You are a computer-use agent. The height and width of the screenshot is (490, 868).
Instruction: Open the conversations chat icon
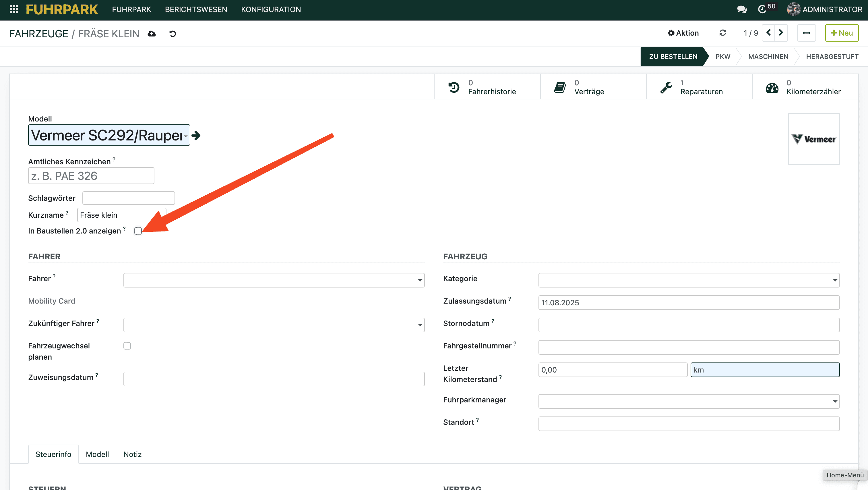click(x=742, y=9)
